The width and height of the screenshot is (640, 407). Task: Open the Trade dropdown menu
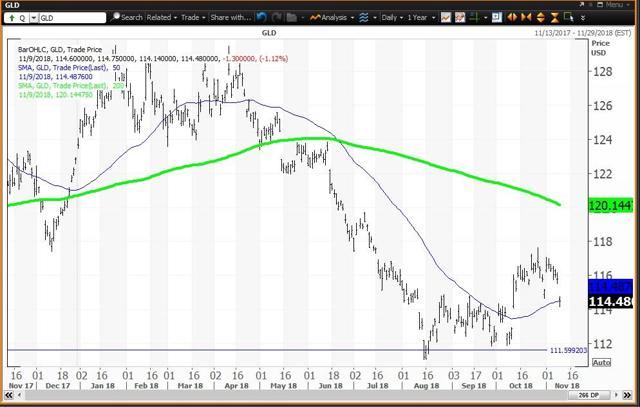(193, 18)
